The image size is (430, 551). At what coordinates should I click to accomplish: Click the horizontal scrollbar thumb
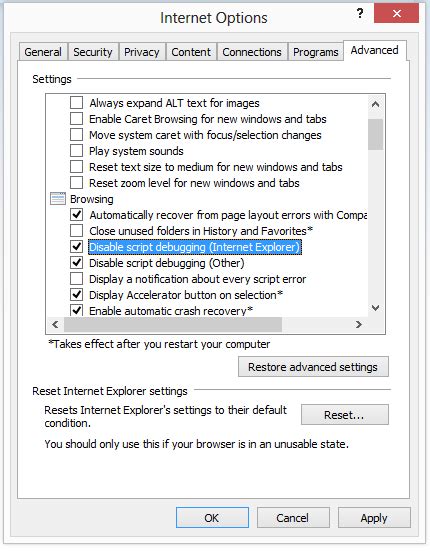pyautogui.click(x=172, y=324)
